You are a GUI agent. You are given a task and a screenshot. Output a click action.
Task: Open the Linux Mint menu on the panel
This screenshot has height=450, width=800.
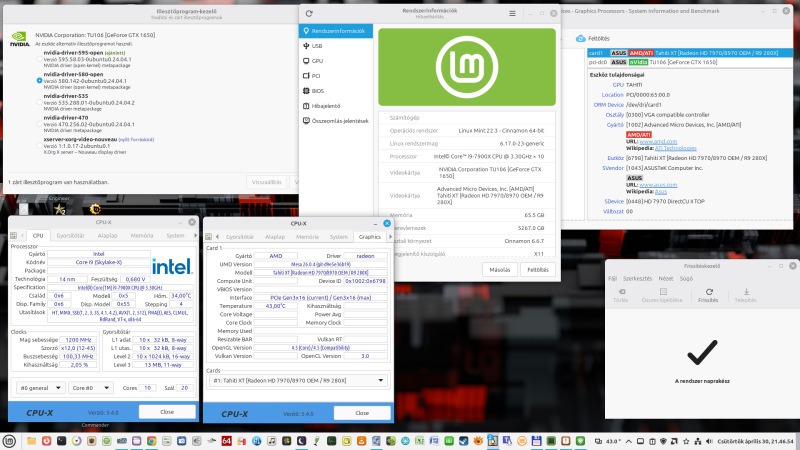pos(9,441)
